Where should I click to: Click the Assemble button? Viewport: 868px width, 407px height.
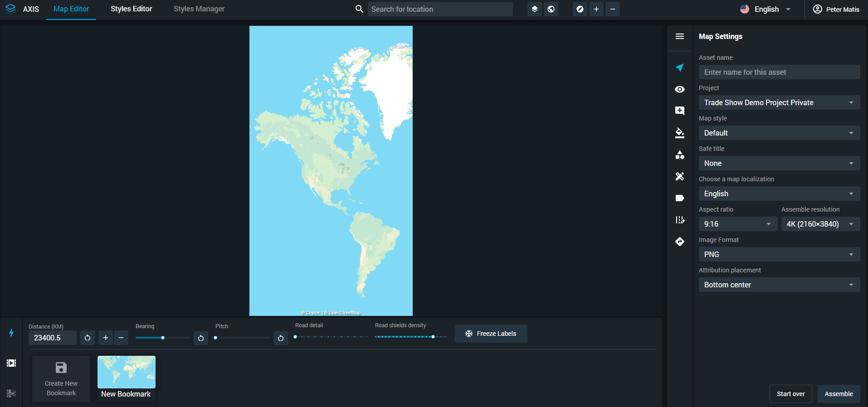(839, 394)
